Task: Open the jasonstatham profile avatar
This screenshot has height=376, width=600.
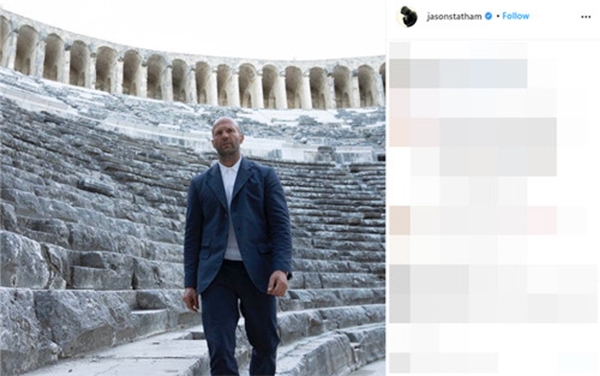Action: (407, 16)
